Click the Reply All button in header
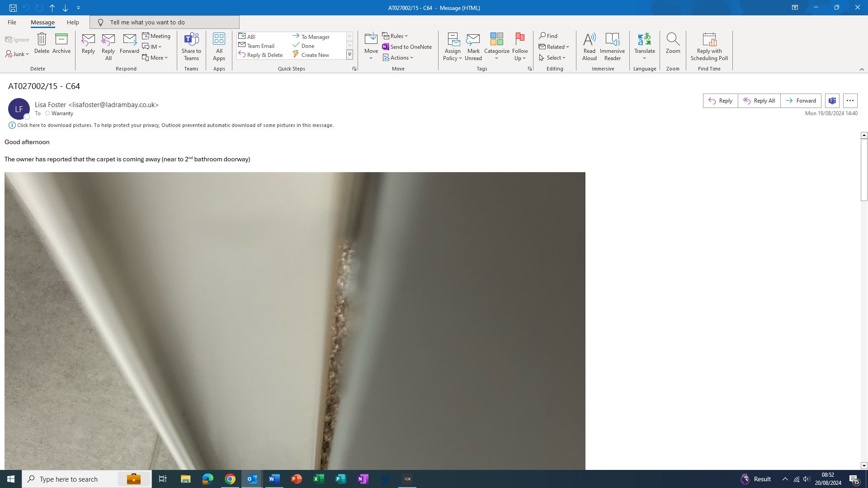The width and height of the screenshot is (868, 488). pos(759,101)
